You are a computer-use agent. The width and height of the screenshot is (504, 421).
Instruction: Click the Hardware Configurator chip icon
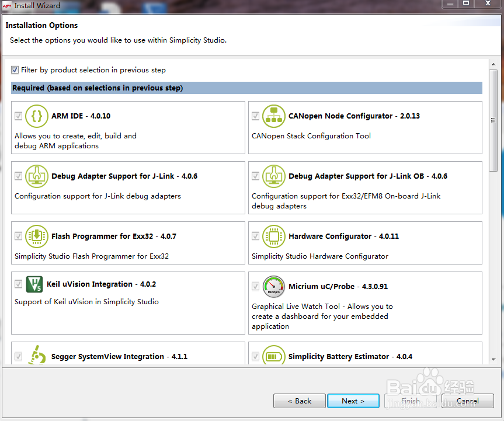274,236
